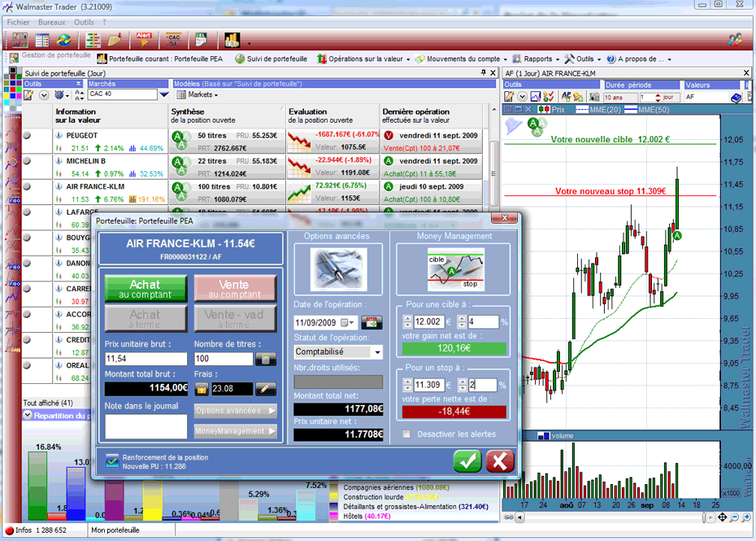Click the users icon at toolbar right
The height and width of the screenshot is (541, 756).
pos(735,40)
